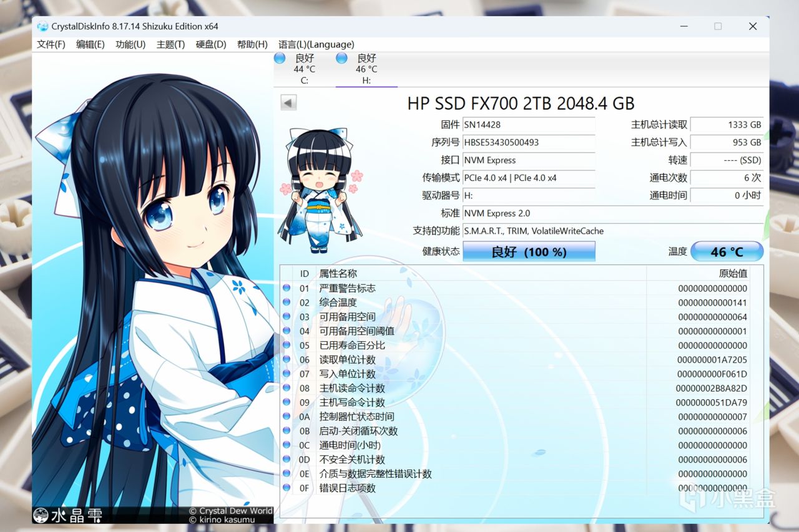This screenshot has height=532, width=799.
Task: Click the 46 °C temperature button
Action: [727, 251]
